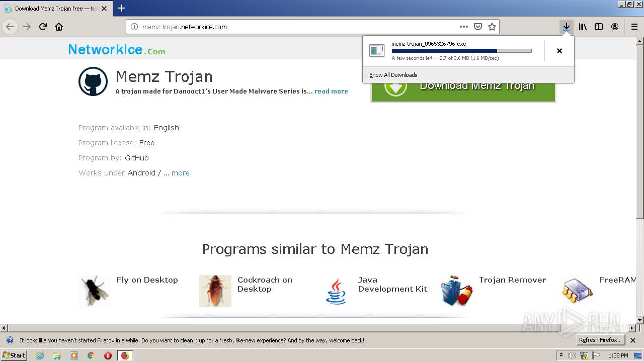Open NetworkIce.com logo link
The width and height of the screenshot is (644, 362).
[117, 50]
